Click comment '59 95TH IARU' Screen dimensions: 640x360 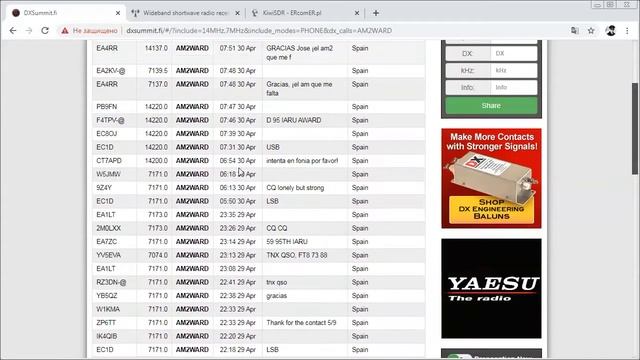(x=287, y=242)
